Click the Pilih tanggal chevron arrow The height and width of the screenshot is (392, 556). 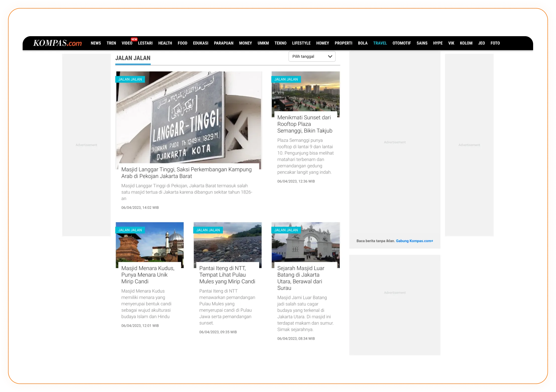[x=330, y=57]
